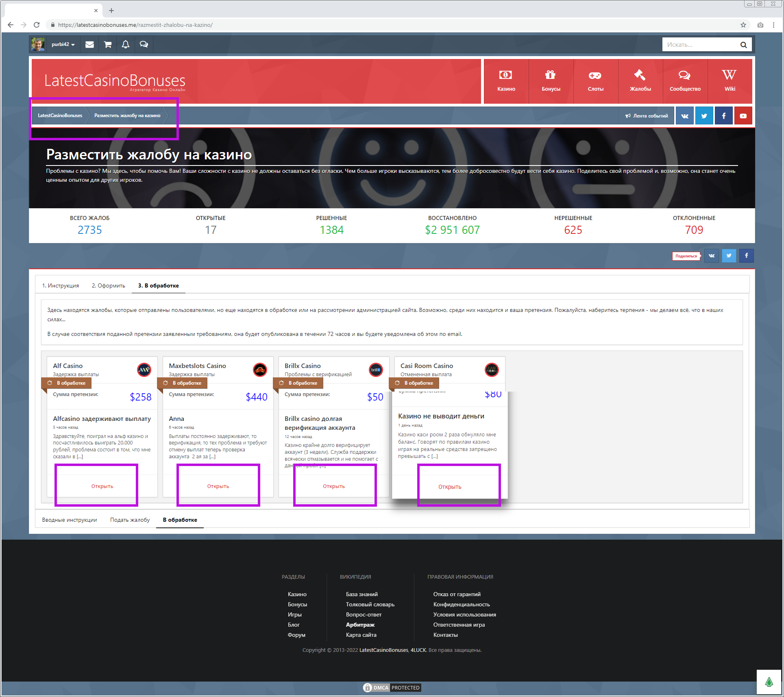Screen dimensions: 784x697
Task: Select the bottom Подать жалобу tab
Action: 130,520
